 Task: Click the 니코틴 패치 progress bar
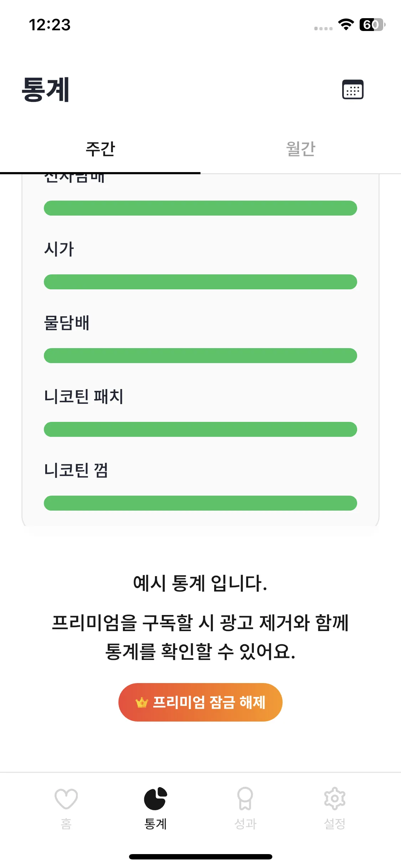tap(200, 429)
